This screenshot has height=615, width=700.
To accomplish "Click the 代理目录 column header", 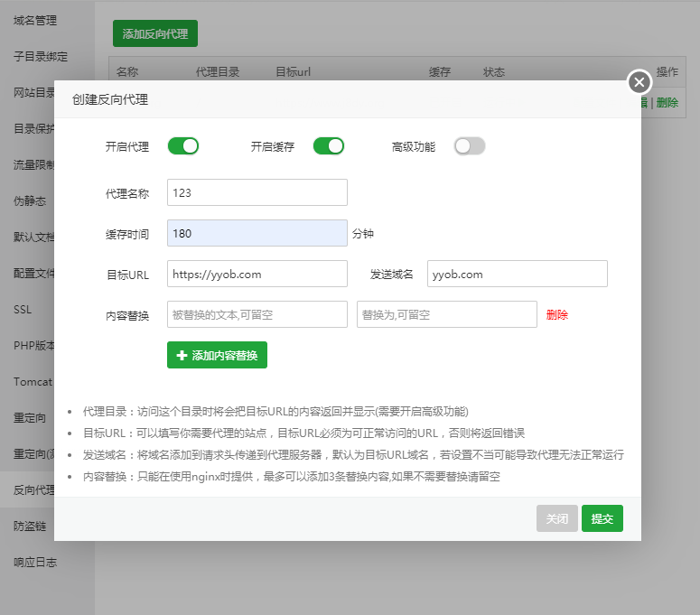I will click(218, 72).
